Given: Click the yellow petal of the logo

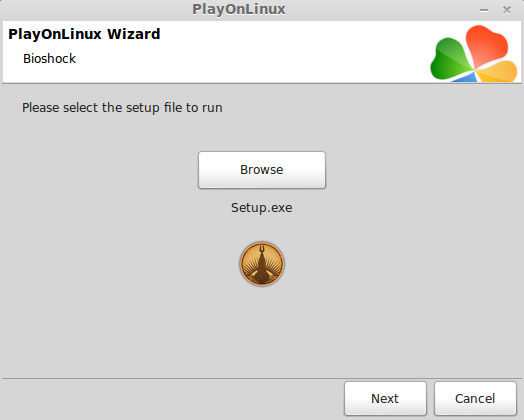Looking at the screenshot, I should [x=498, y=72].
